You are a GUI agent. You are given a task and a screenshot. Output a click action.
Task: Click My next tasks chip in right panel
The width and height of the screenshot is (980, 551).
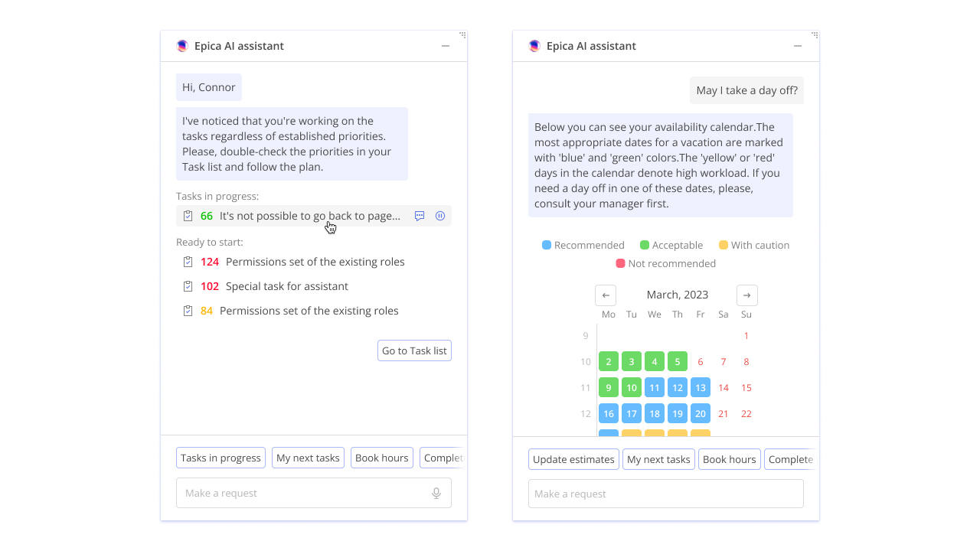click(x=658, y=459)
